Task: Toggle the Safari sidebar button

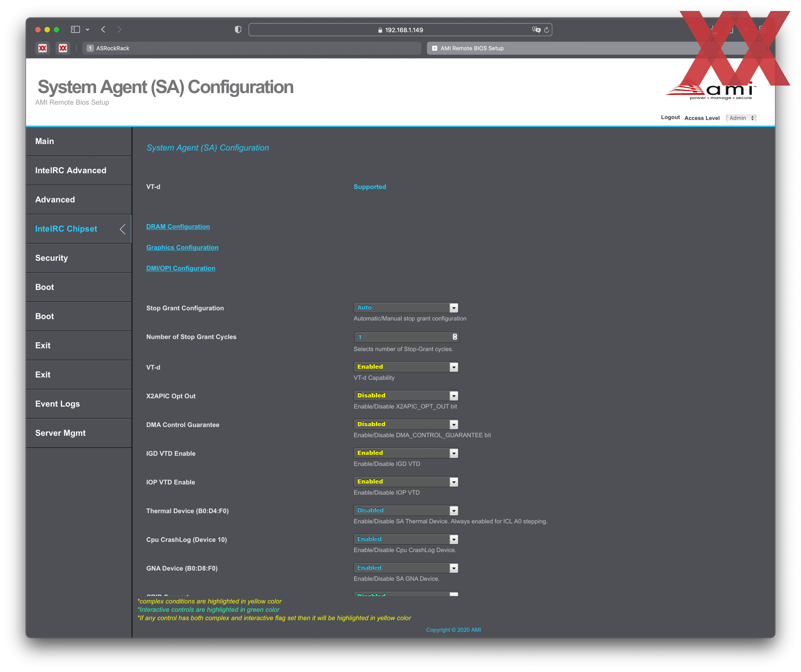Action: [76, 30]
